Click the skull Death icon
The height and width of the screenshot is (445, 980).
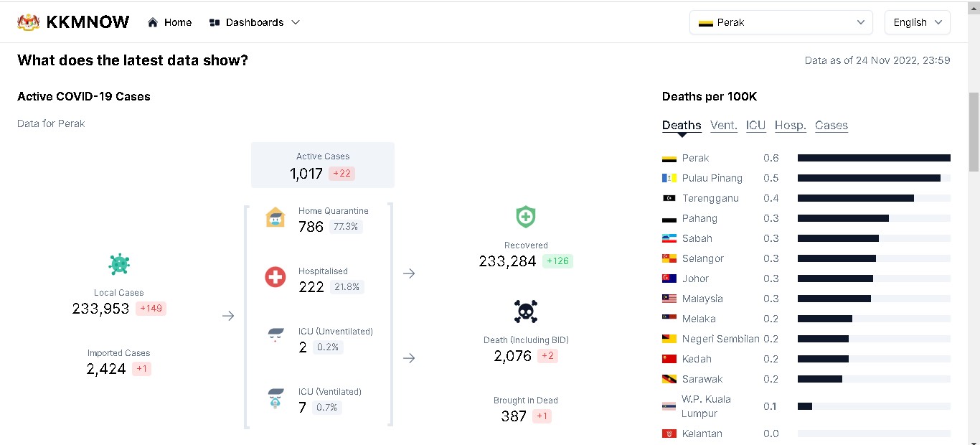pyautogui.click(x=526, y=311)
